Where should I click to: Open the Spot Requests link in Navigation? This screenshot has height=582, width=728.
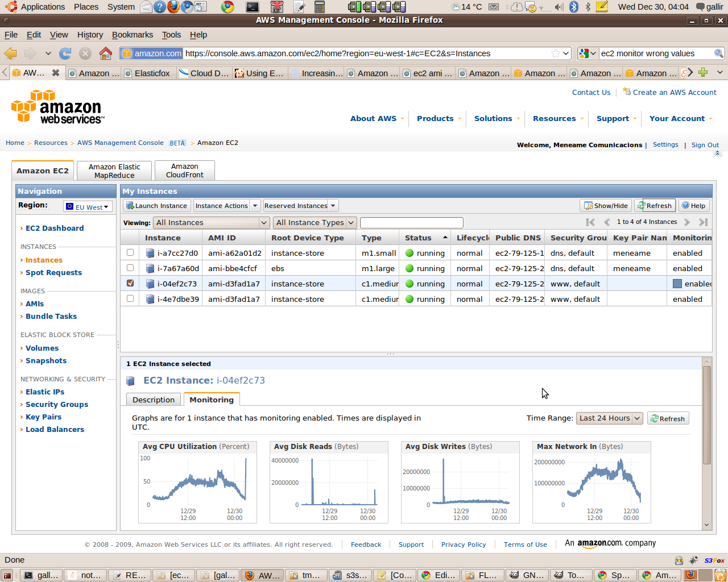(53, 273)
